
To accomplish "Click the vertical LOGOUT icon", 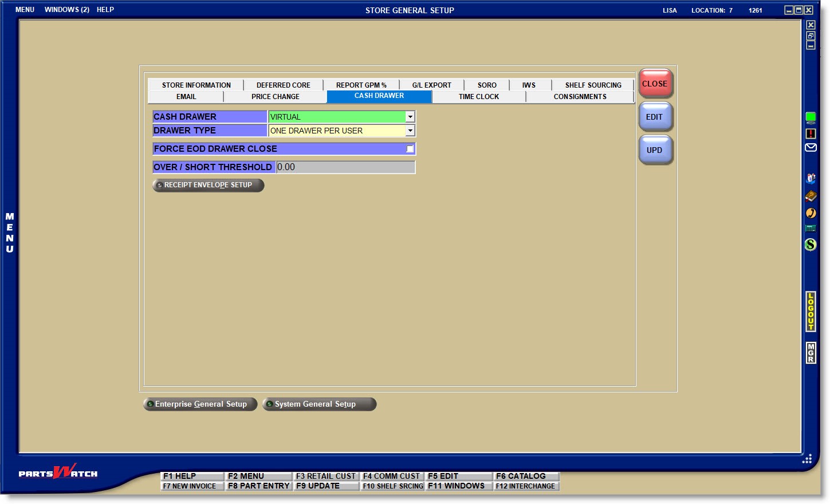I will tap(811, 312).
